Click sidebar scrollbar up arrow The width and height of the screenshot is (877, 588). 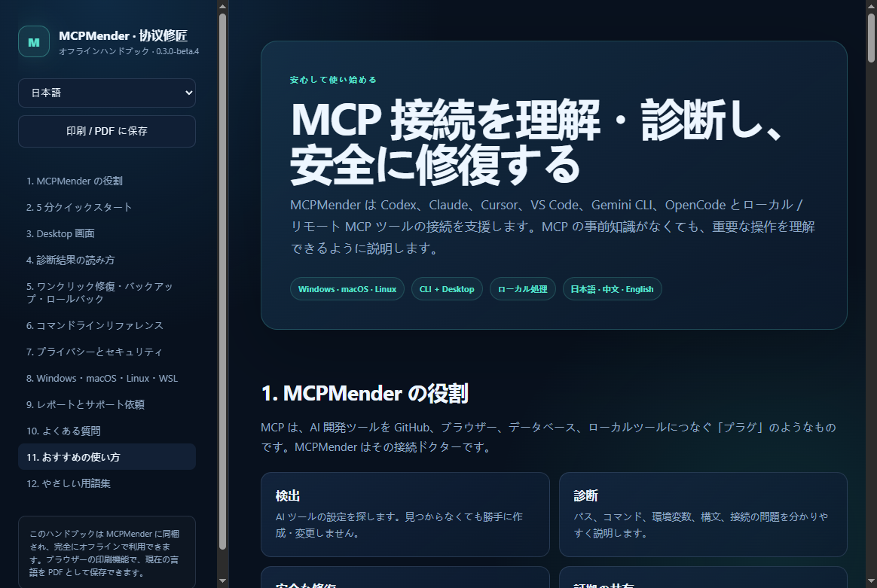click(x=222, y=6)
